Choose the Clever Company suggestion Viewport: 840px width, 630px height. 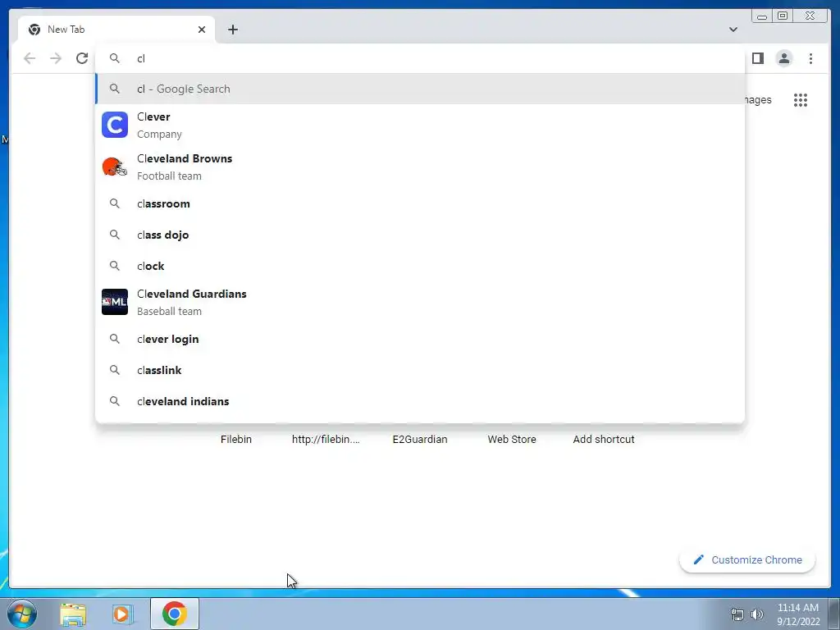420,125
